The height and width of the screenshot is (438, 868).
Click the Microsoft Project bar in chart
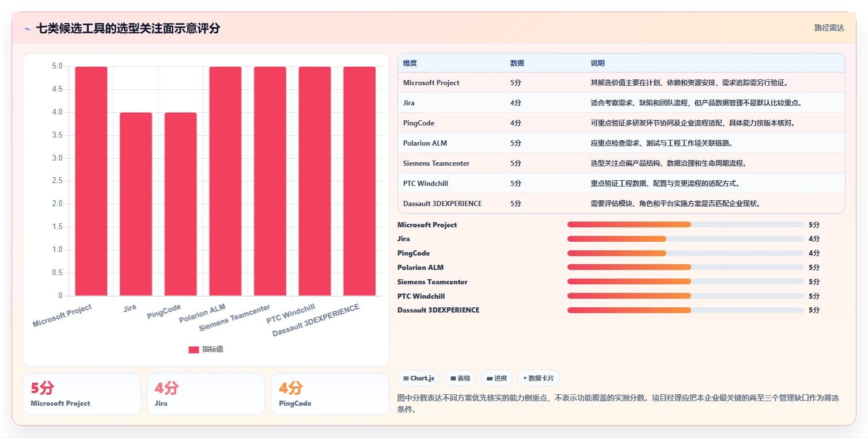click(x=91, y=181)
